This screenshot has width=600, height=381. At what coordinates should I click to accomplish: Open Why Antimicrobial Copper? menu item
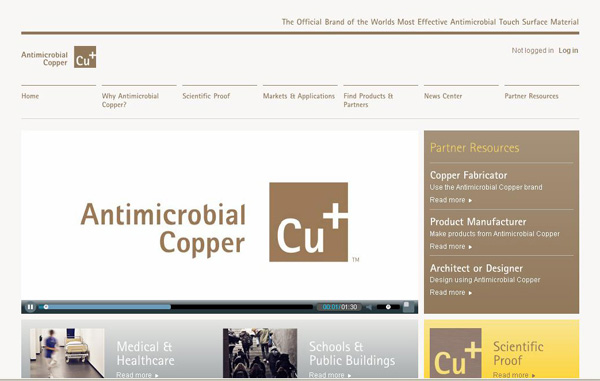pyautogui.click(x=130, y=100)
